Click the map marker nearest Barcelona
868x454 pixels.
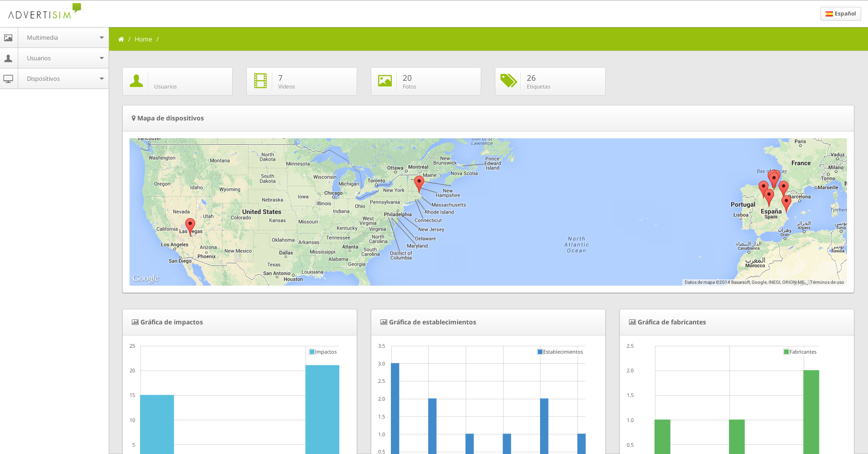(786, 203)
